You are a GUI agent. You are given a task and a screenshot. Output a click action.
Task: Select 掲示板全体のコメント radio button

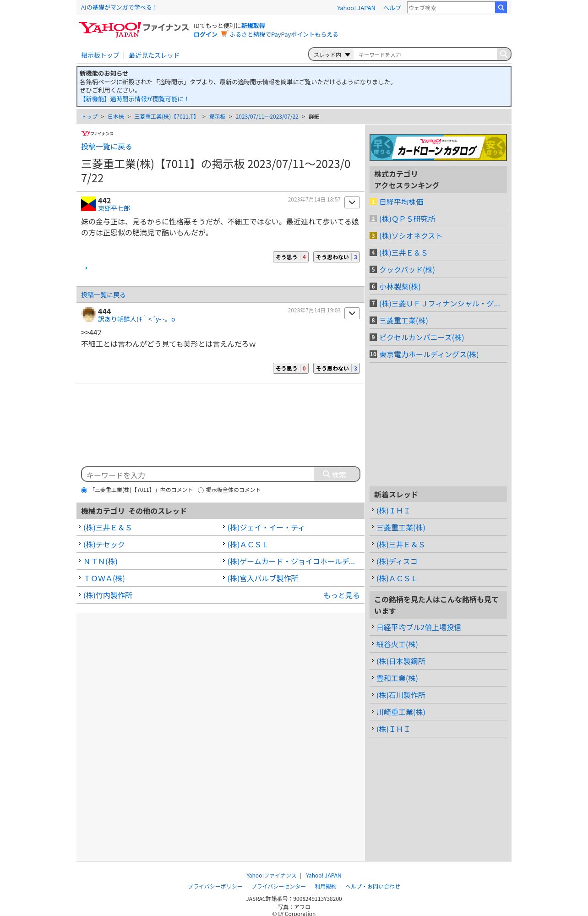pyautogui.click(x=201, y=490)
